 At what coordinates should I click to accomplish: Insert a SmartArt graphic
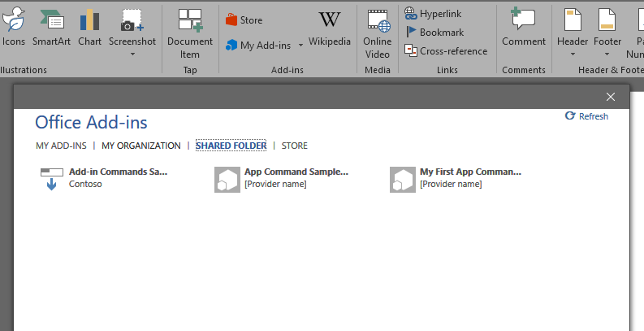click(x=51, y=27)
